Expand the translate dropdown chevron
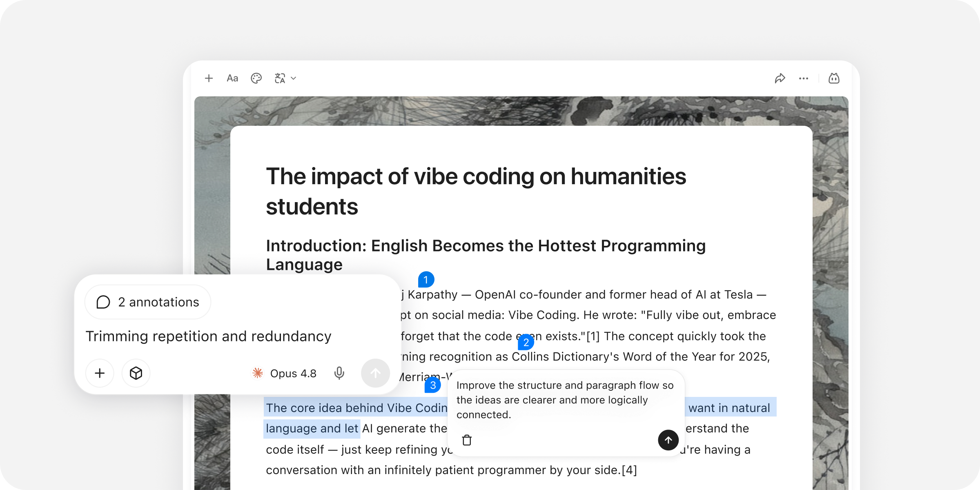The width and height of the screenshot is (980, 490). 293,78
